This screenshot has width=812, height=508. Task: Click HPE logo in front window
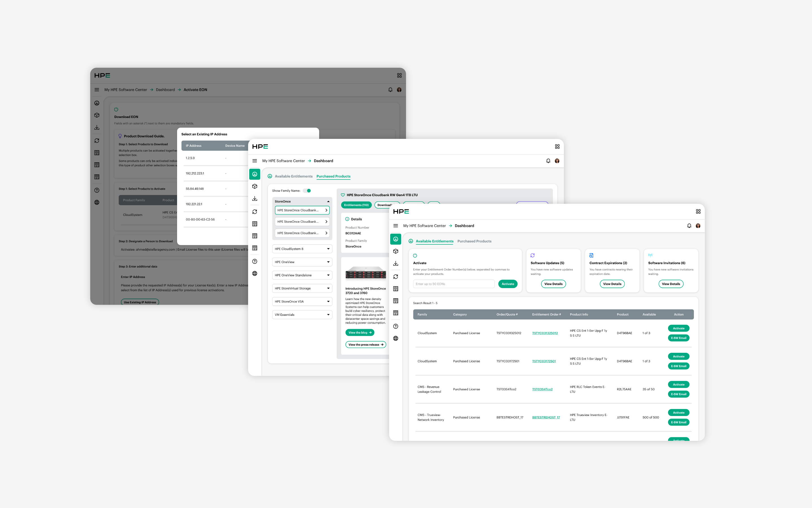click(x=401, y=211)
